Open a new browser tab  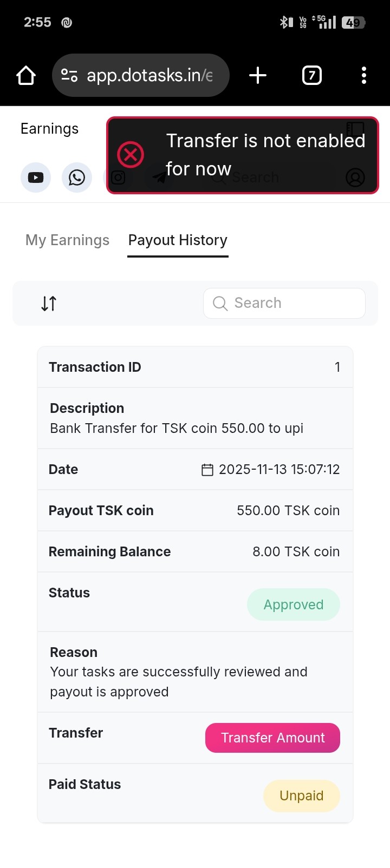pos(258,75)
